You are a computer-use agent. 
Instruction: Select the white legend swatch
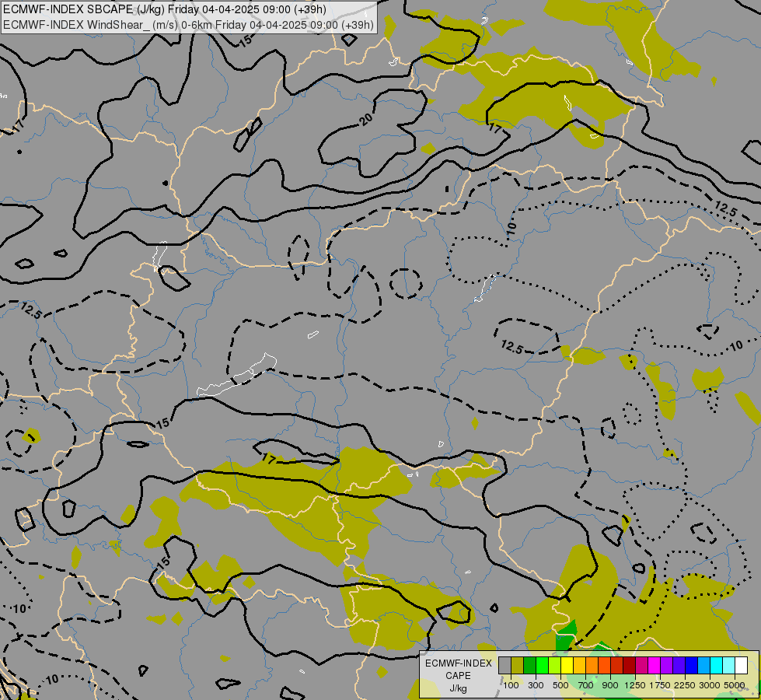tap(741, 666)
